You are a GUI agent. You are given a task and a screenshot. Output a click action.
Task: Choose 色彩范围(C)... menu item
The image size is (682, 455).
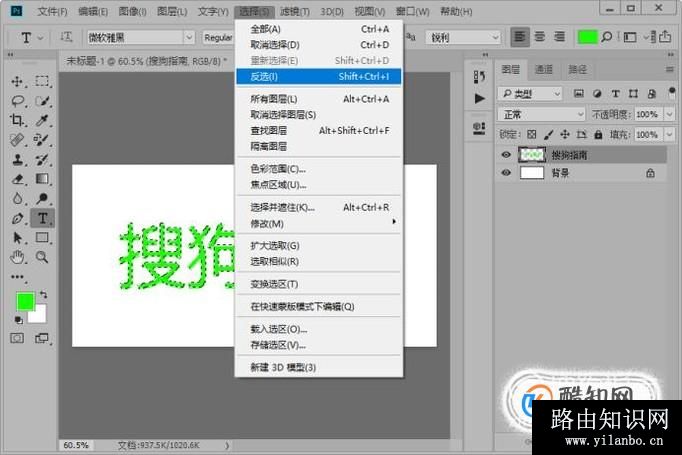click(318, 169)
